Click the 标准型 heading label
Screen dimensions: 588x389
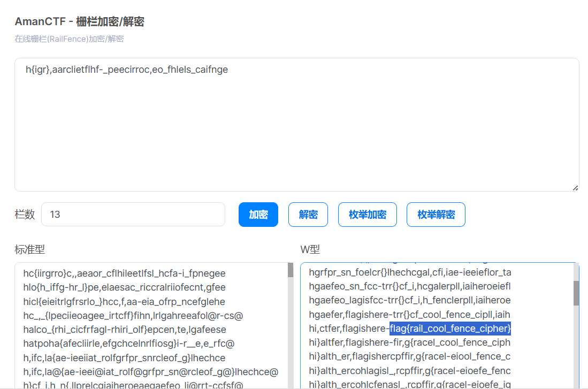(29, 249)
